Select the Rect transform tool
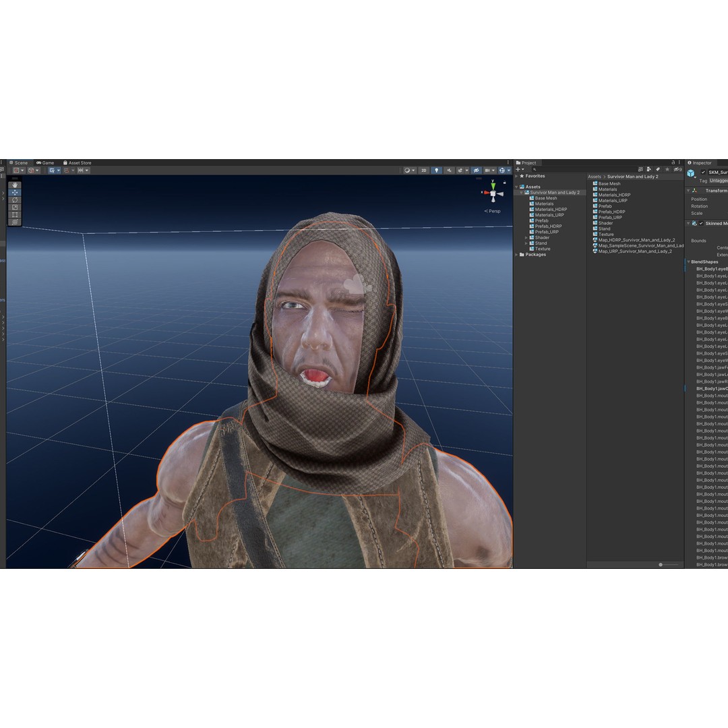The height and width of the screenshot is (728, 728). pyautogui.click(x=15, y=214)
